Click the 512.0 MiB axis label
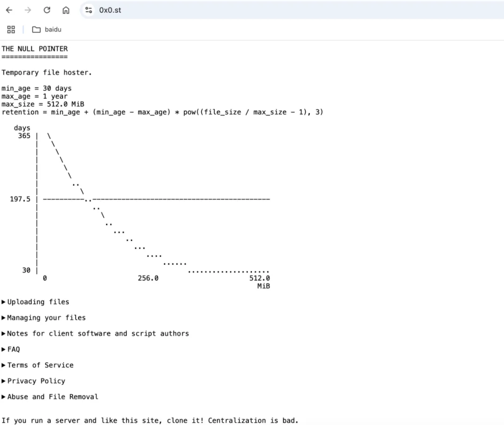Image resolution: width=504 pixels, height=425 pixels. (x=259, y=279)
